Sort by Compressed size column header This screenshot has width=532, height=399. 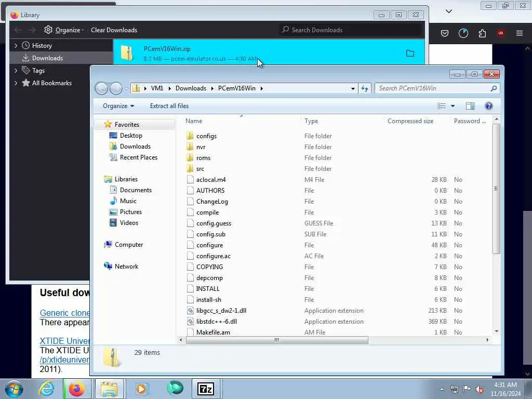[410, 121]
